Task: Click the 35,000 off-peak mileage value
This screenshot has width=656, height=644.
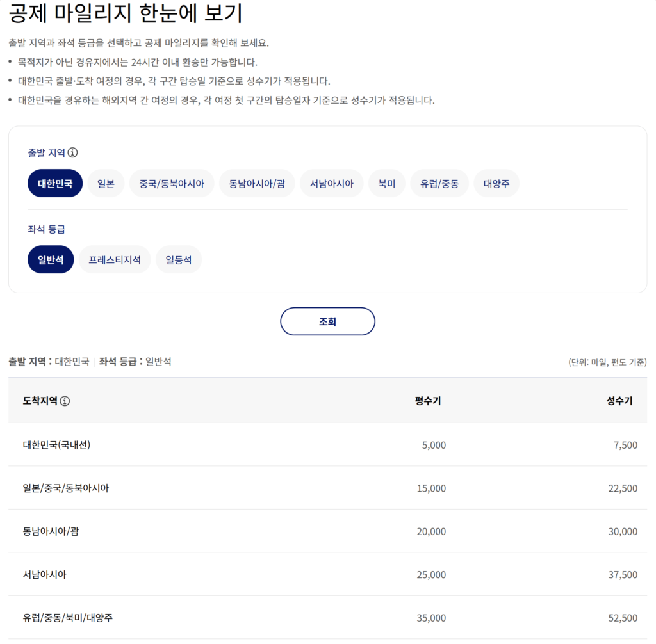Action: [431, 618]
